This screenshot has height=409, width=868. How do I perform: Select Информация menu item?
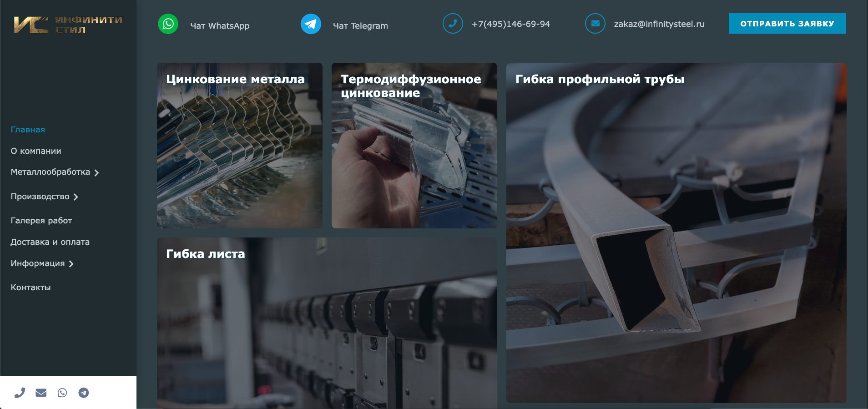pyautogui.click(x=38, y=263)
